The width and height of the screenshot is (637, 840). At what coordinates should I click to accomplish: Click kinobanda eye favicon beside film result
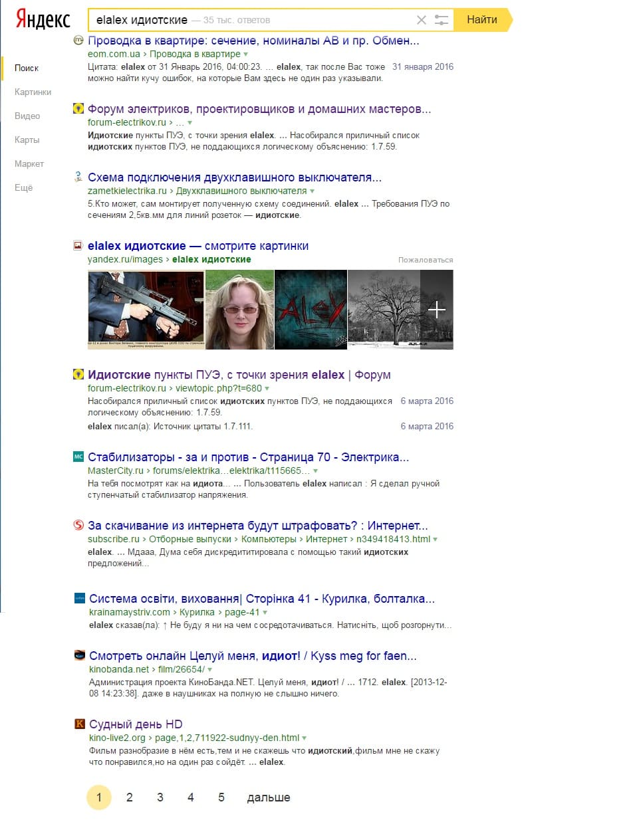(80, 655)
